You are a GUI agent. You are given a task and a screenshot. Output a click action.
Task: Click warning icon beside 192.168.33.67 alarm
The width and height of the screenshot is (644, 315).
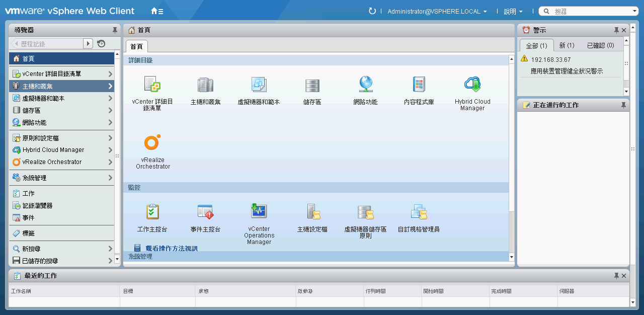tap(524, 59)
